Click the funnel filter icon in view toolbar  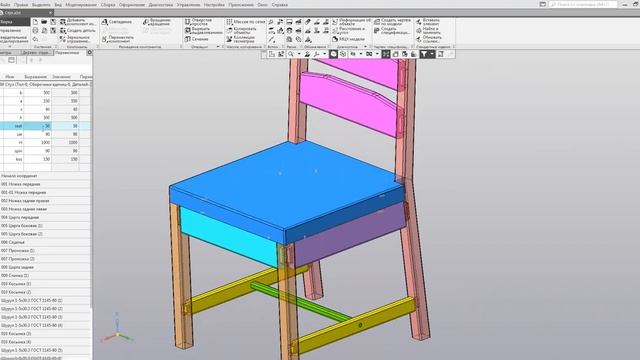[424, 54]
